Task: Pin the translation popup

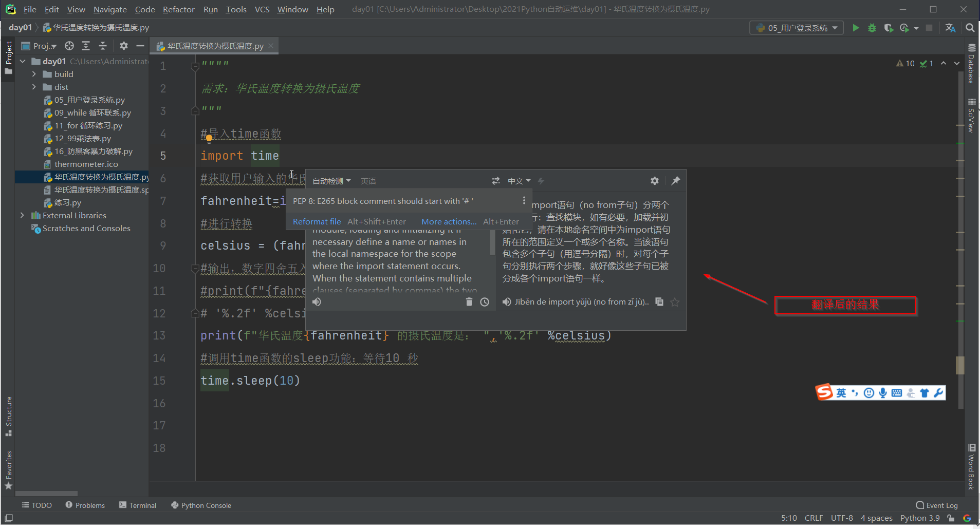Action: coord(676,181)
